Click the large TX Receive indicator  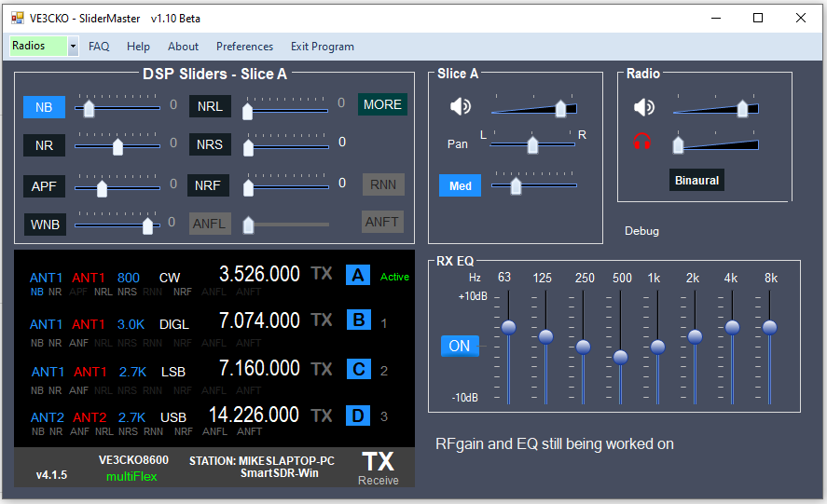tap(378, 468)
